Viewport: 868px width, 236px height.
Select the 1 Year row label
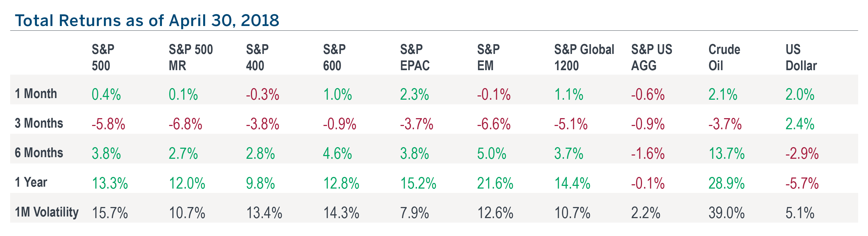pyautogui.click(x=31, y=182)
